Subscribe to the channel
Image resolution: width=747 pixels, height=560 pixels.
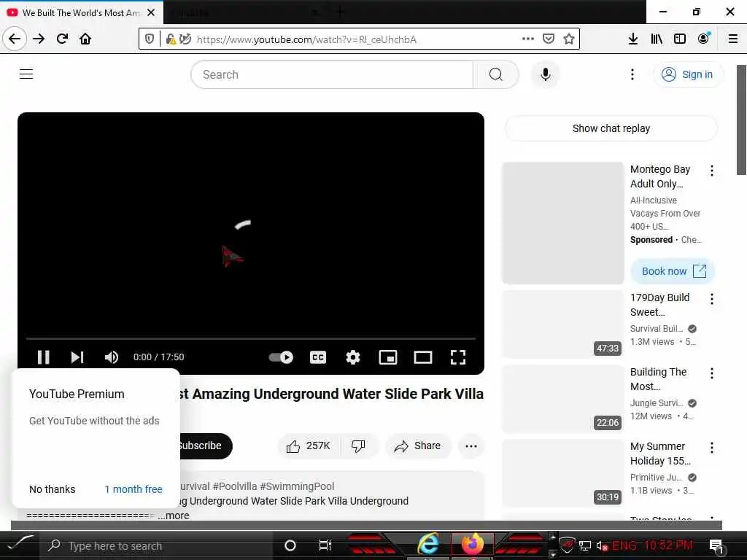(204, 446)
